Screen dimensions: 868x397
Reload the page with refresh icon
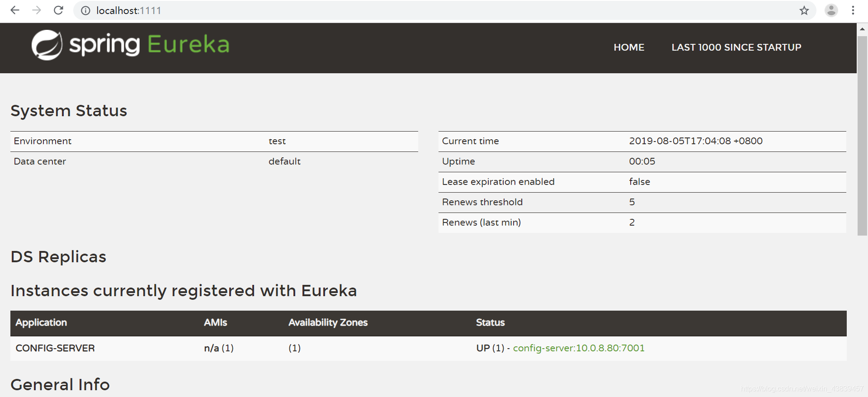(x=58, y=10)
